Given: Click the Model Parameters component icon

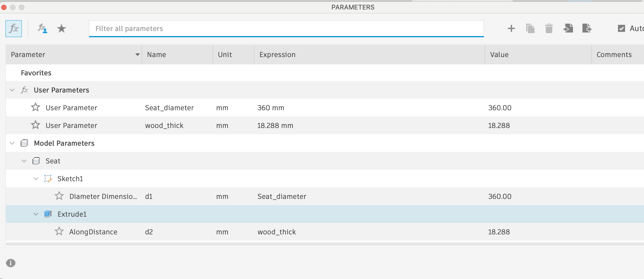Looking at the screenshot, I should (x=24, y=143).
